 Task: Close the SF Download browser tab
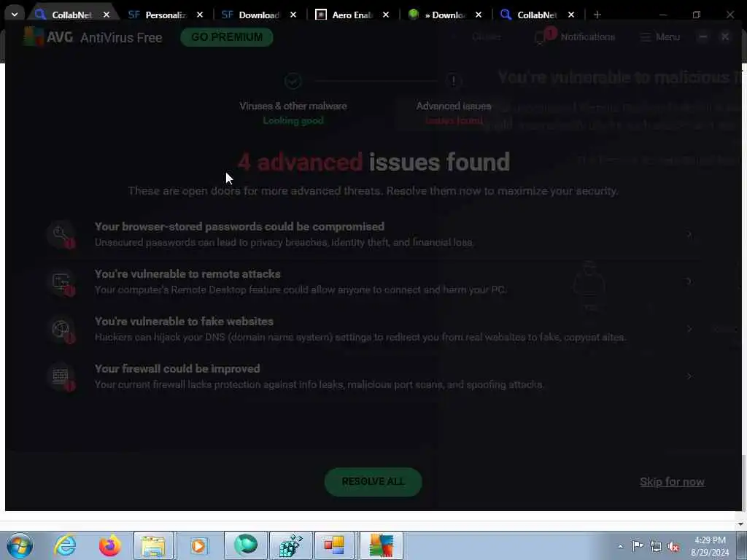pyautogui.click(x=293, y=15)
